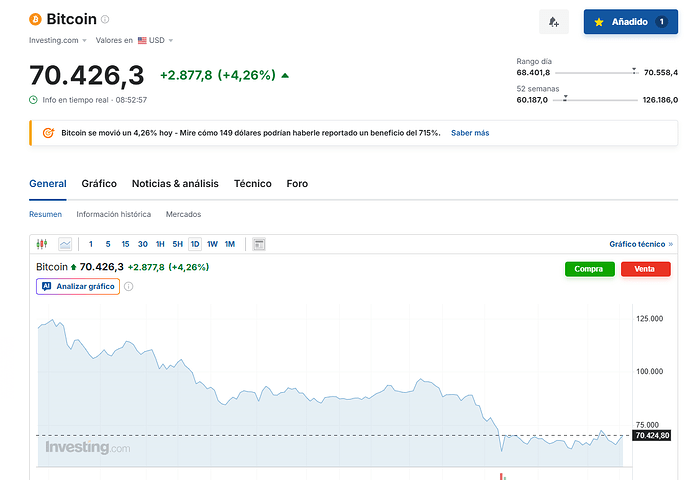
Task: Create a price alert with bell icon
Action: [554, 22]
